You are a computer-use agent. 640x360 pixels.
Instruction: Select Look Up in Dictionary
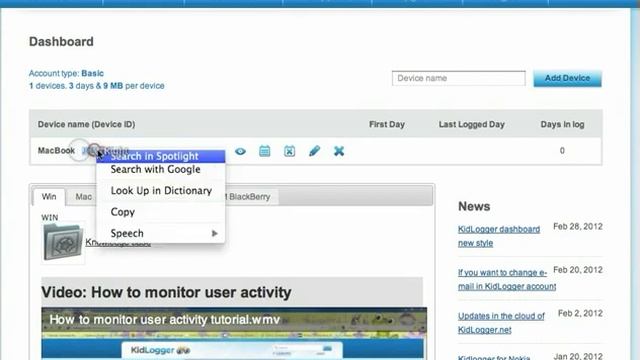[161, 191]
